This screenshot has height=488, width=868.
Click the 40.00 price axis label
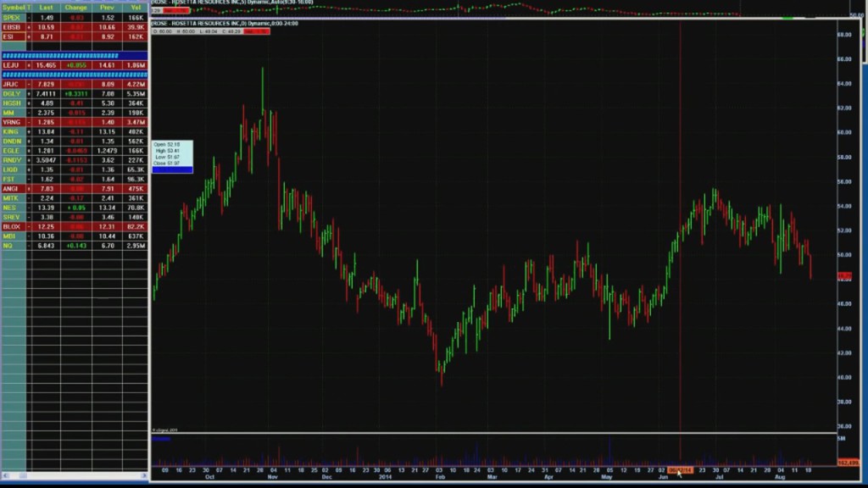point(844,377)
